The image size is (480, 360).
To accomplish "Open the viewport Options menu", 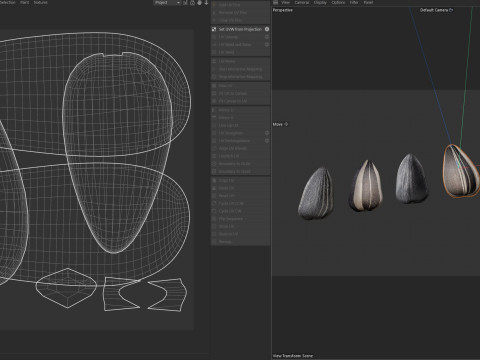I will [338, 2].
